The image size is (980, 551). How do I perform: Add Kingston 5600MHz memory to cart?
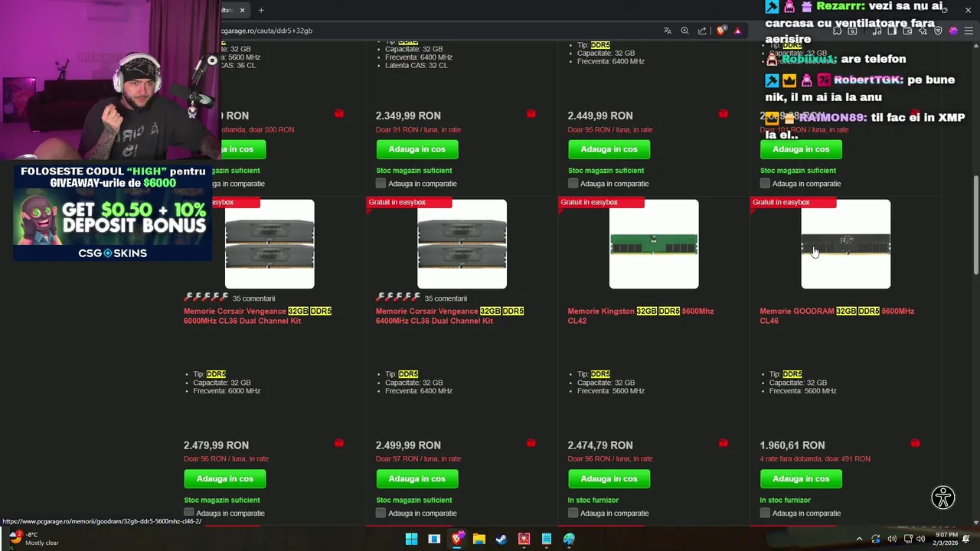coord(609,479)
